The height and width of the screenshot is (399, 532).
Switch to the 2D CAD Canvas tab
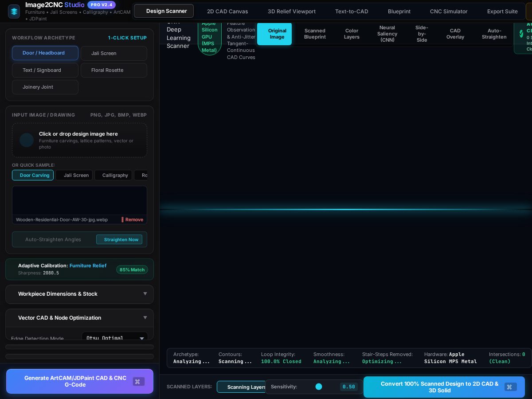[x=227, y=12]
